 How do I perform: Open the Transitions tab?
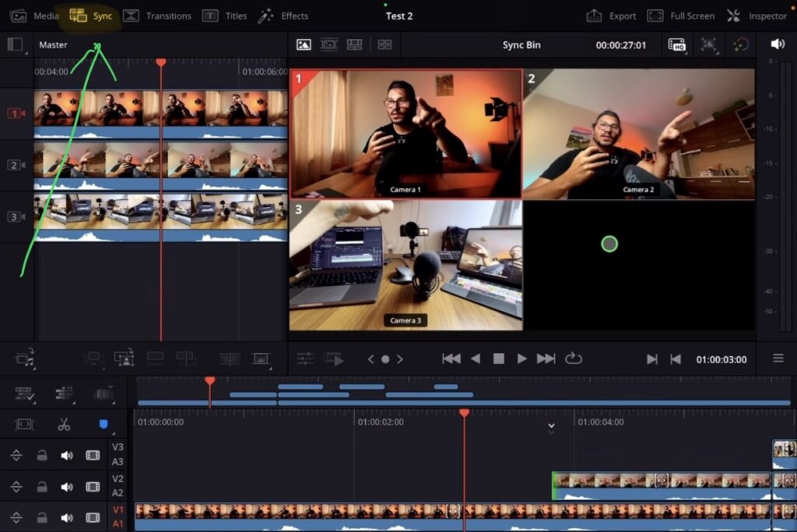[x=166, y=15]
